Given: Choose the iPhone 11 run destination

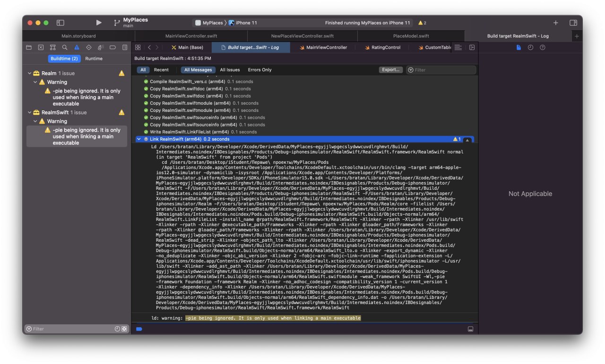Looking at the screenshot, I should point(243,23).
